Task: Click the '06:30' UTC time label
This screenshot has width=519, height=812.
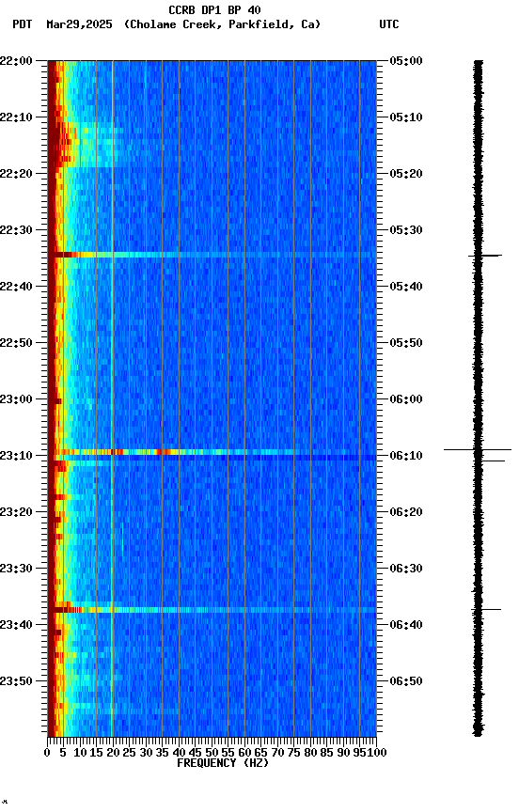Action: pos(406,570)
